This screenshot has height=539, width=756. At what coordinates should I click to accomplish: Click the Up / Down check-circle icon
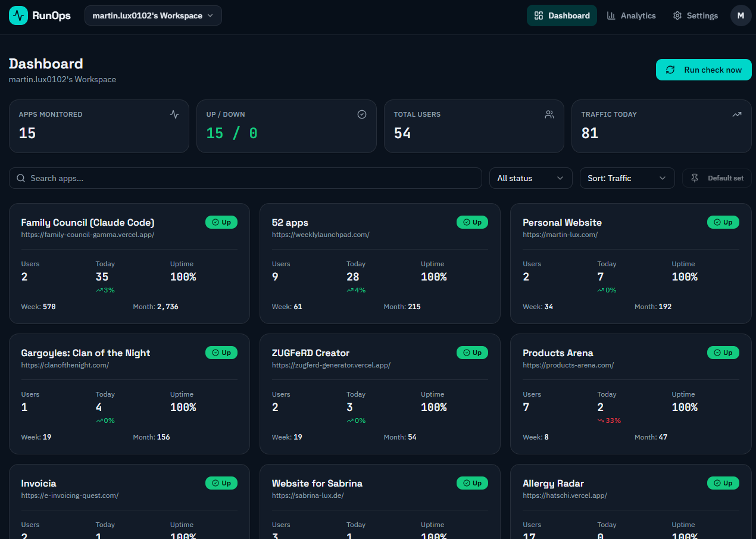(362, 114)
